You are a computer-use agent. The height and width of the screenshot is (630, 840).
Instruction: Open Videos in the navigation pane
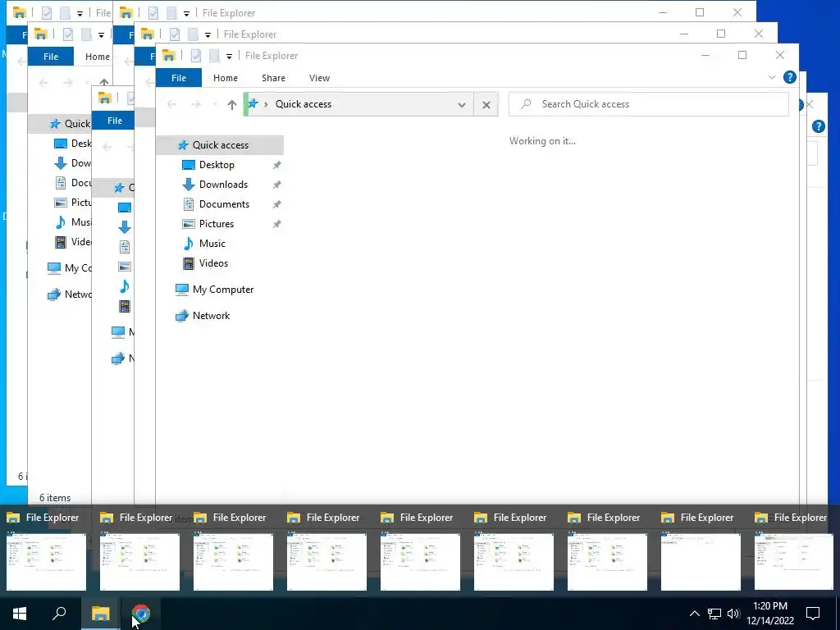click(x=213, y=263)
